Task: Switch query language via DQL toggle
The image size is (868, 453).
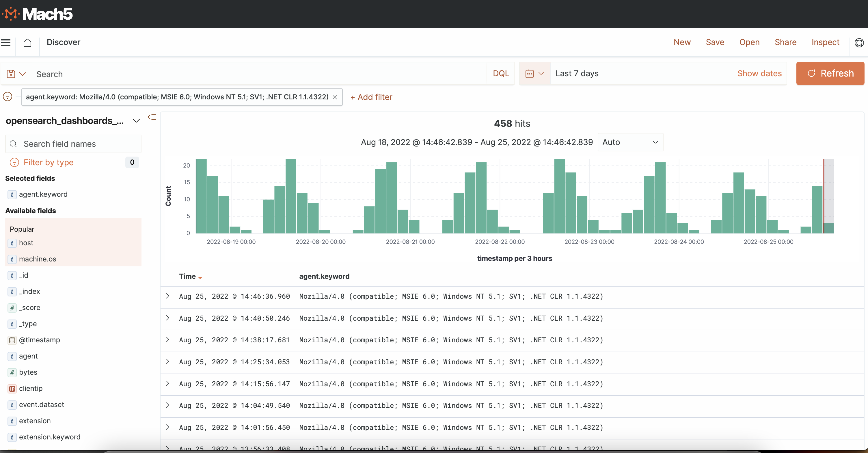Action: [x=500, y=73]
